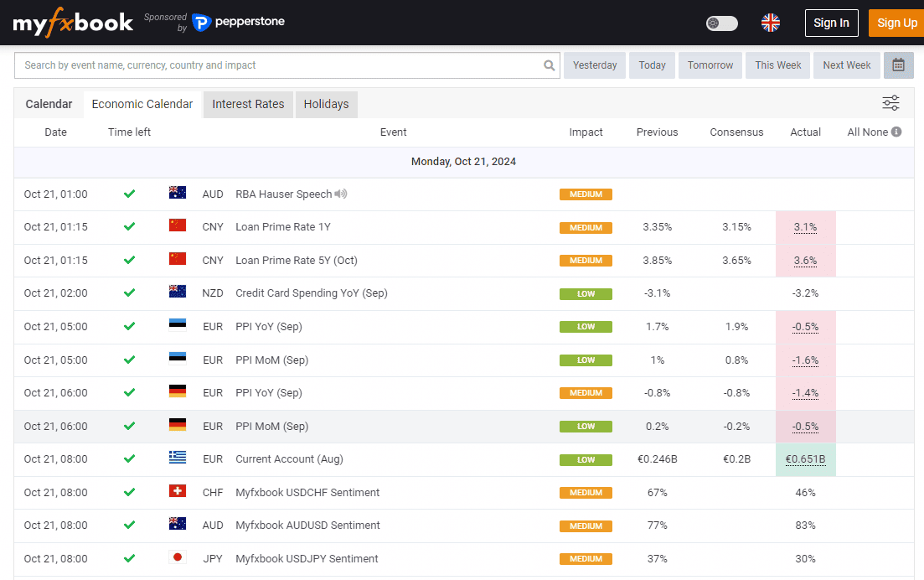
Task: Filter calendar to Next Week
Action: (846, 65)
